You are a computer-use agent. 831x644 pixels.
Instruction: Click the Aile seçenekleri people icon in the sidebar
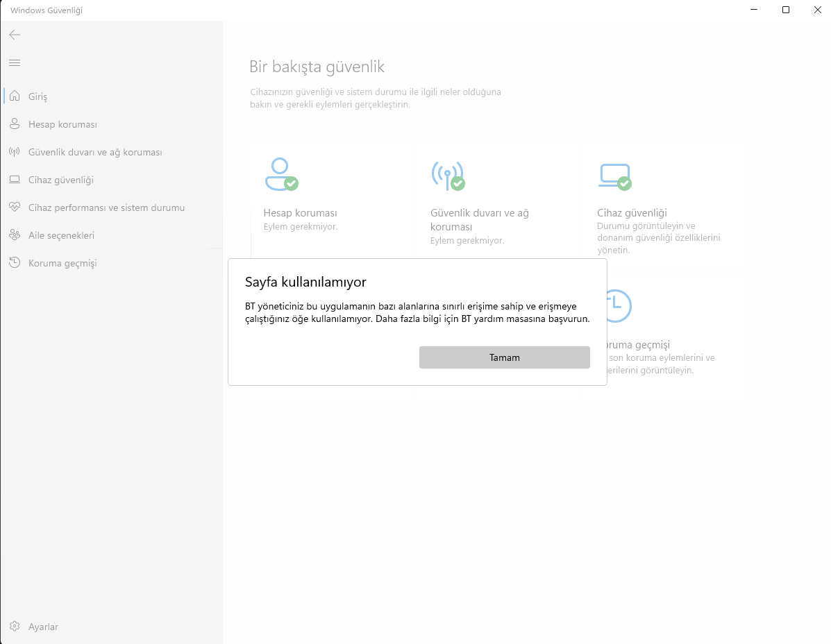(15, 235)
